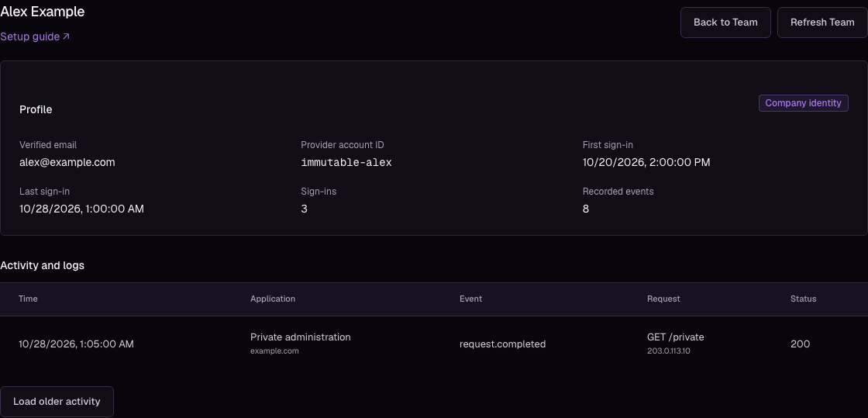Viewport: 868px width, 418px height.
Task: Click the activity time 10/28/2026, 1:05:00 AM
Action: (x=76, y=344)
